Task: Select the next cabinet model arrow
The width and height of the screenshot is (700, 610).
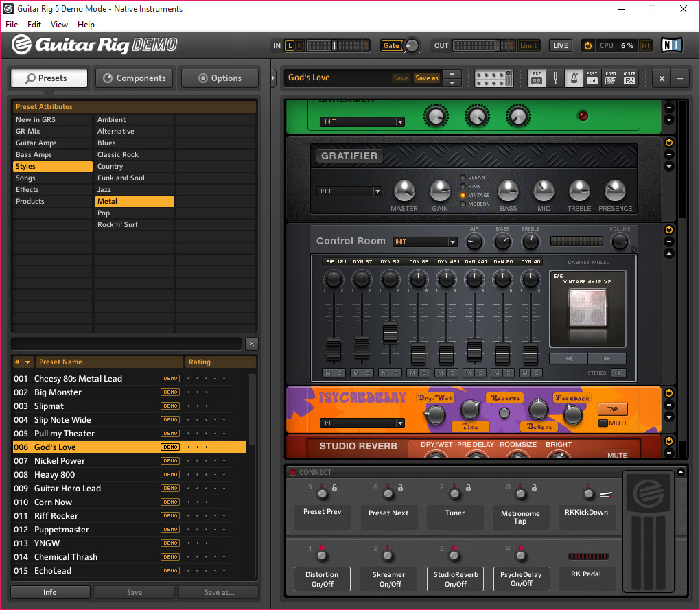Action: pos(607,358)
